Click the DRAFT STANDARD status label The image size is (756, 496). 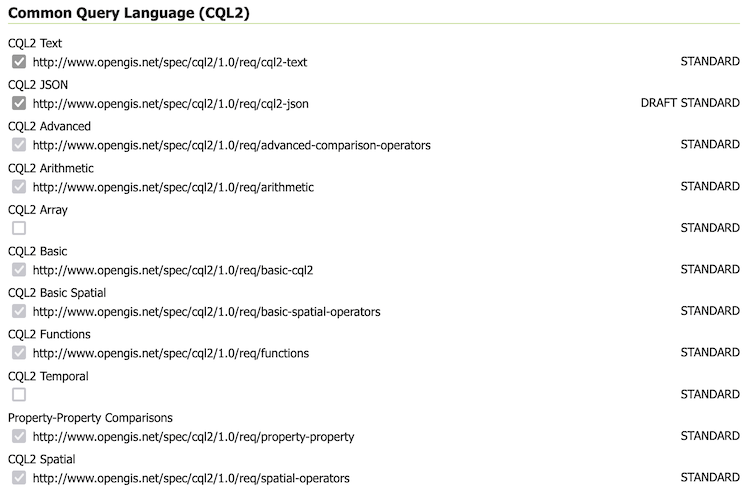point(690,103)
